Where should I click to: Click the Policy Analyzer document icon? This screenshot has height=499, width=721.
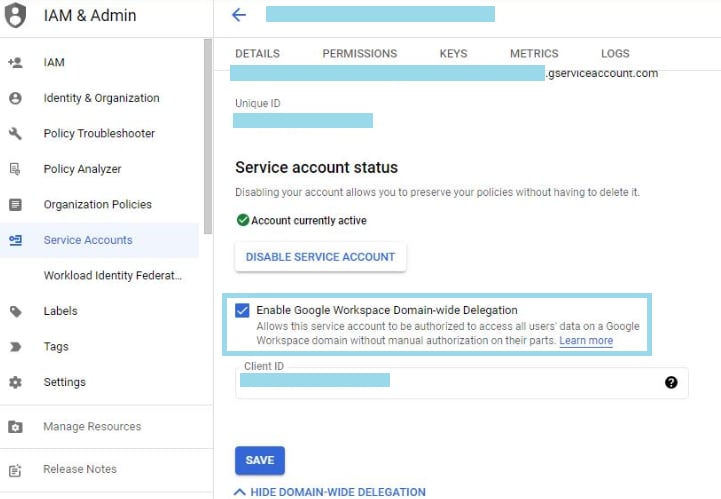15,169
